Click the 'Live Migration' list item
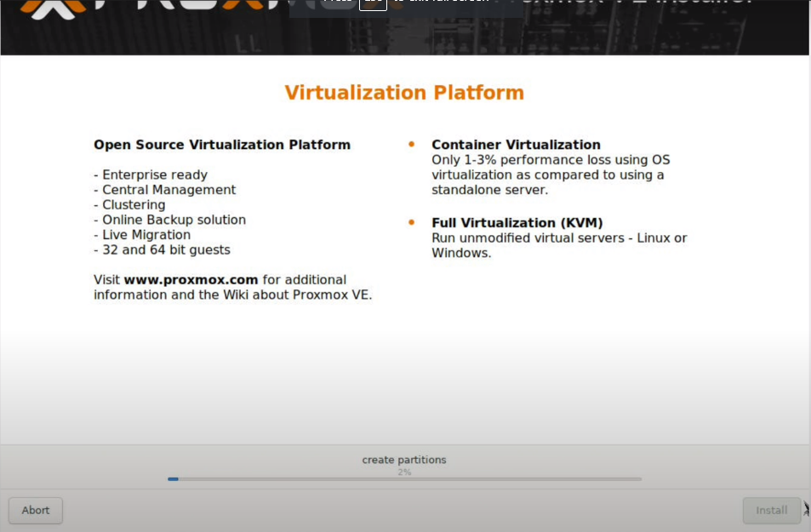Screen dimensions: 811x532 click(x=142, y=235)
